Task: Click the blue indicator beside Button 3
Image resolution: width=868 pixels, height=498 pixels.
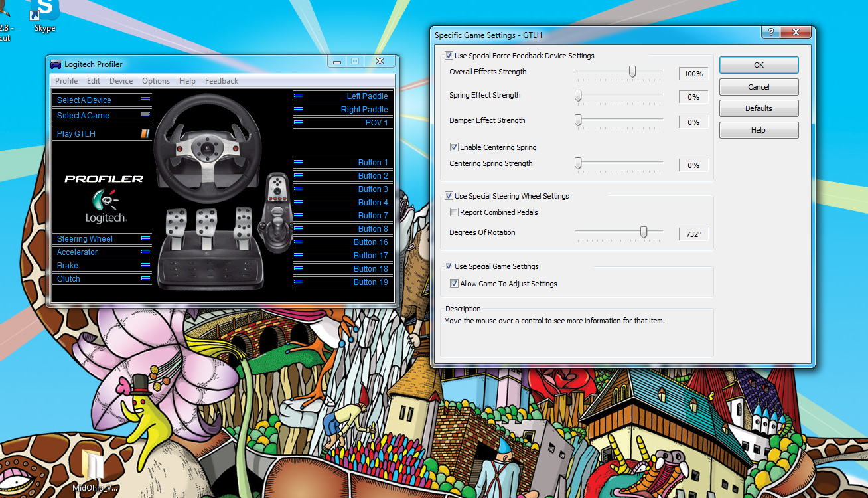Action: coord(298,189)
